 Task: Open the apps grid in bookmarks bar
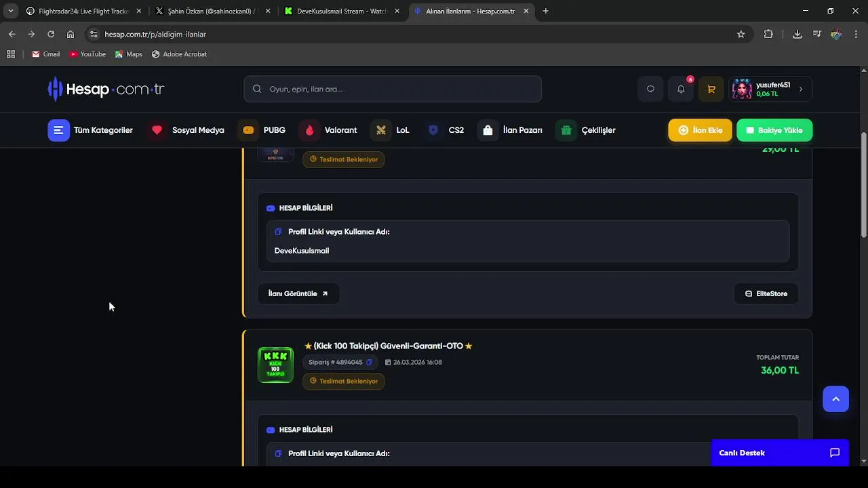click(11, 54)
